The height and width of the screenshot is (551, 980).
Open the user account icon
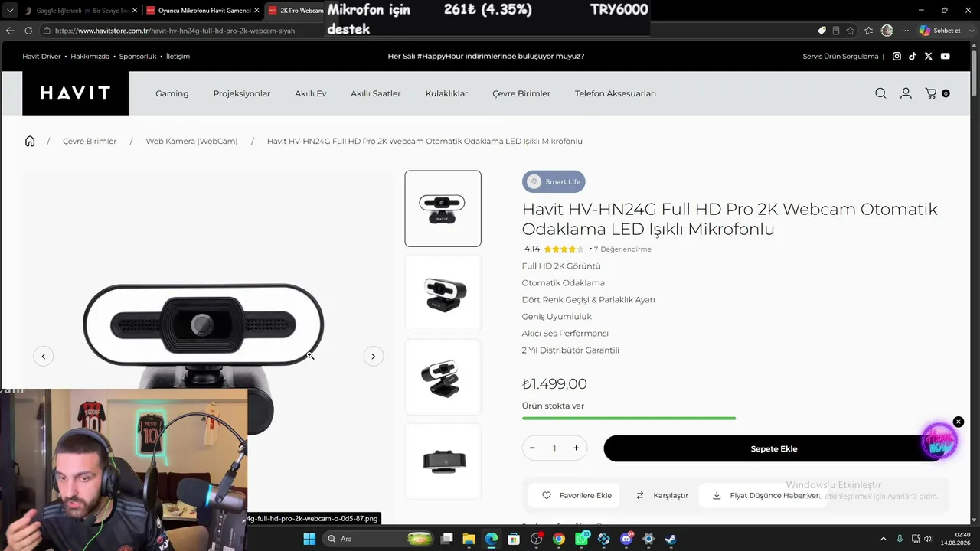[x=906, y=93]
